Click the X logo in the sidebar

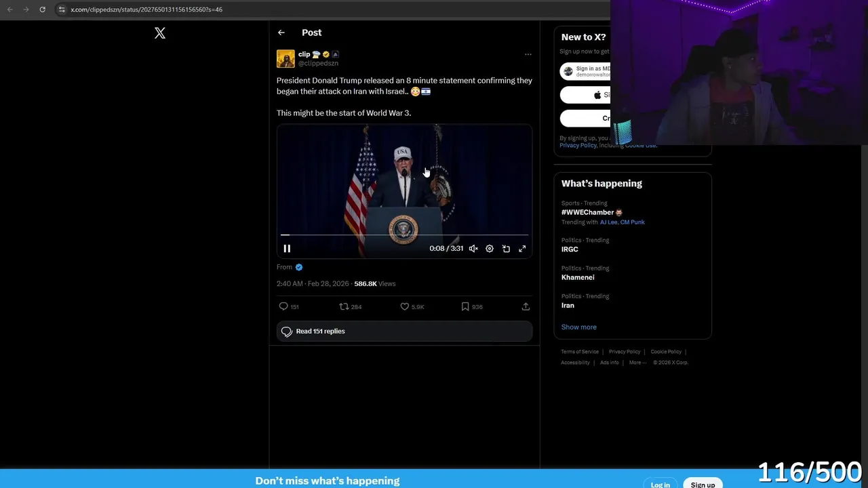point(160,33)
